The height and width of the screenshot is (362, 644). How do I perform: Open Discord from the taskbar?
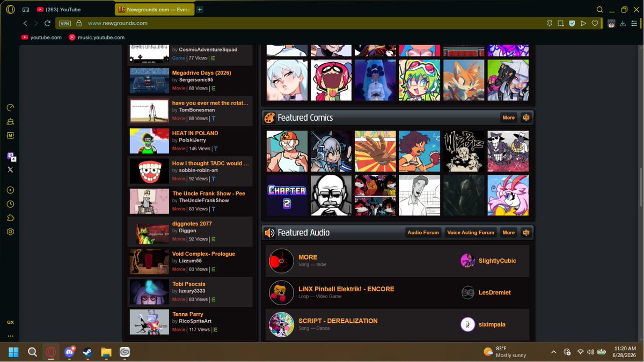pos(69,352)
